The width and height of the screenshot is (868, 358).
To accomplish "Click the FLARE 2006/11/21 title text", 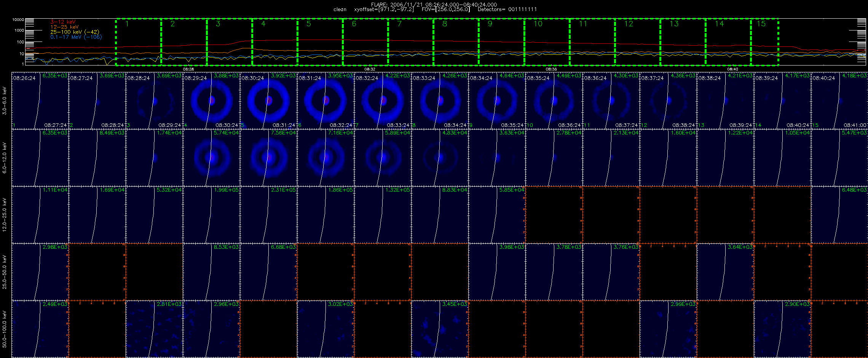I will (434, 5).
